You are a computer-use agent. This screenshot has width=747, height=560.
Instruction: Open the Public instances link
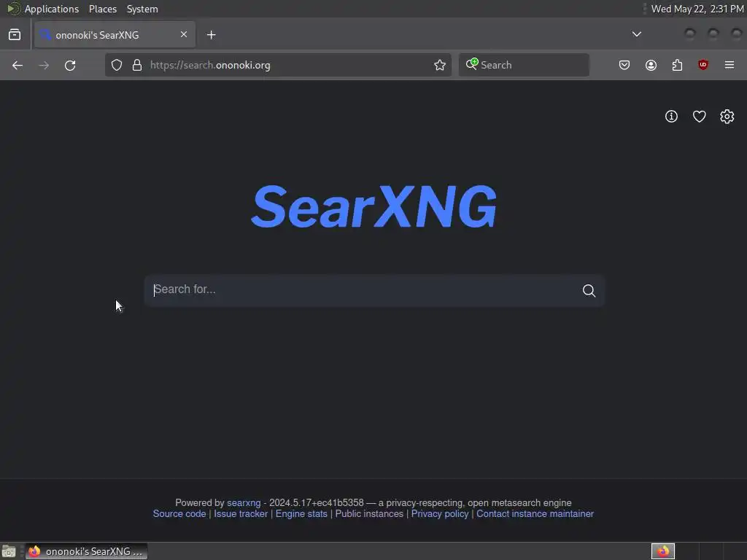click(369, 514)
